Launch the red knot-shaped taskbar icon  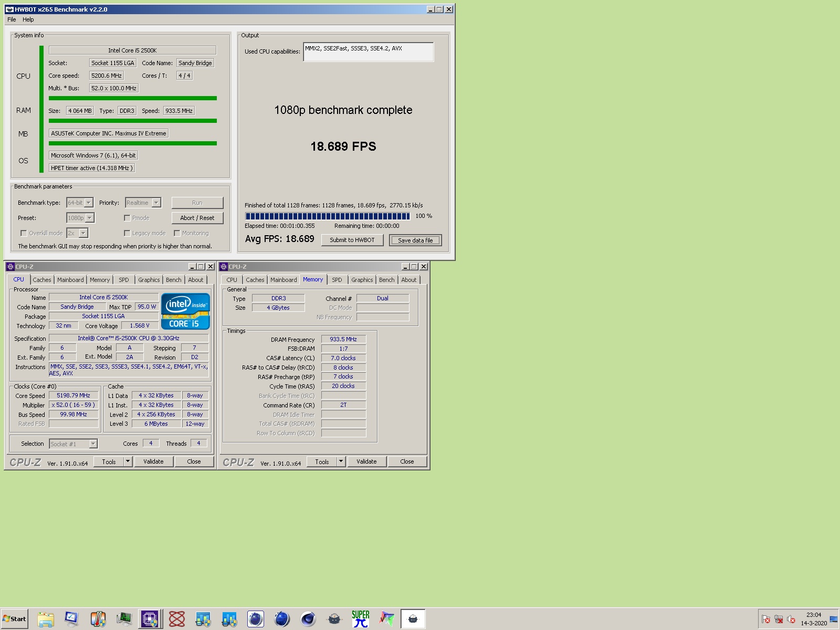pos(177,619)
